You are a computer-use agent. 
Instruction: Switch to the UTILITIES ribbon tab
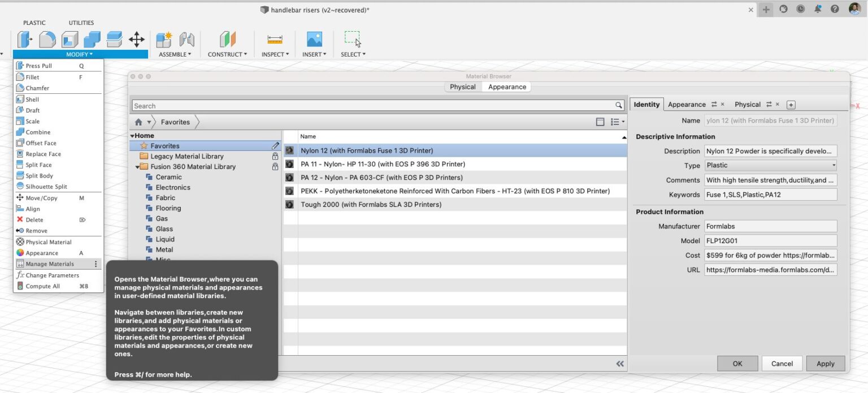[x=81, y=23]
